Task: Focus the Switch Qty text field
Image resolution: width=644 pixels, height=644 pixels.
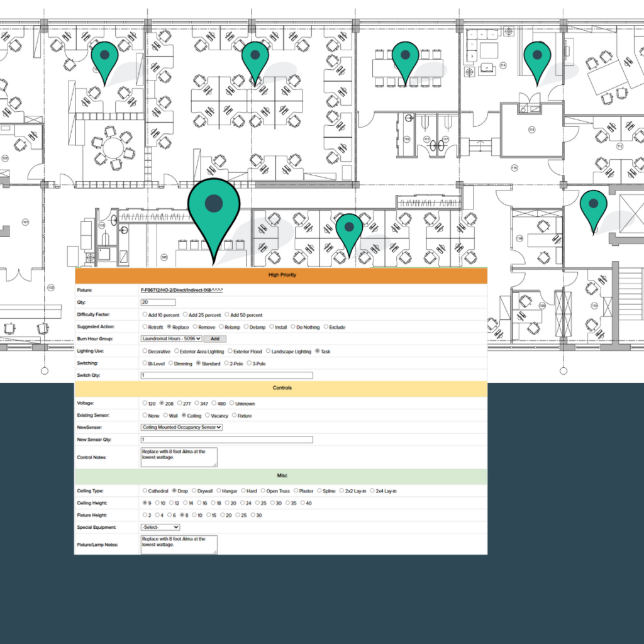Action: click(226, 375)
